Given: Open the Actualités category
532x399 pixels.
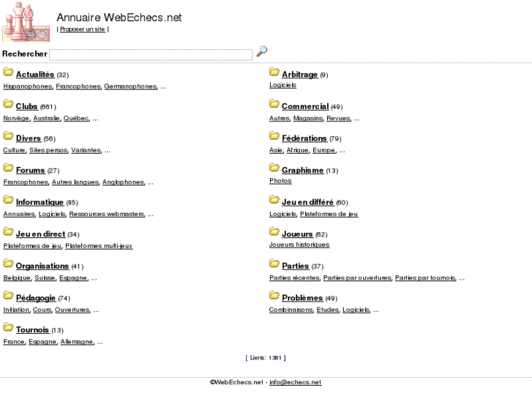Looking at the screenshot, I should click(x=35, y=75).
